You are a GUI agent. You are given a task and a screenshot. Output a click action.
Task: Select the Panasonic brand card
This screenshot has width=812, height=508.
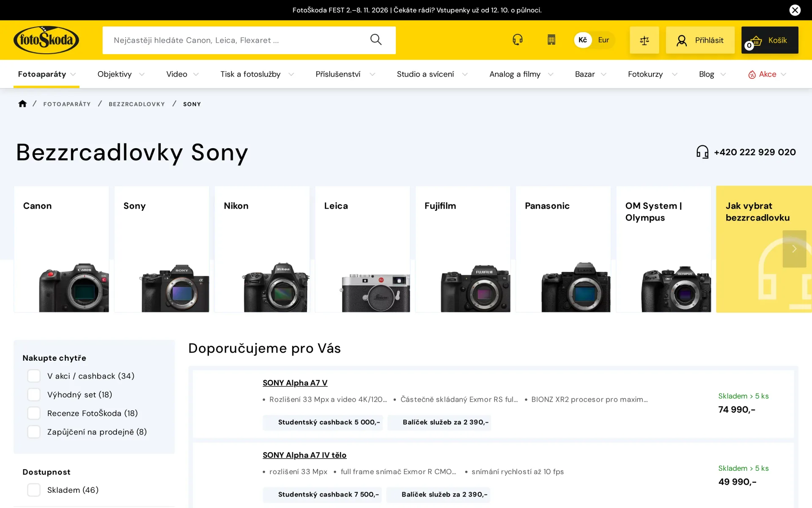563,249
